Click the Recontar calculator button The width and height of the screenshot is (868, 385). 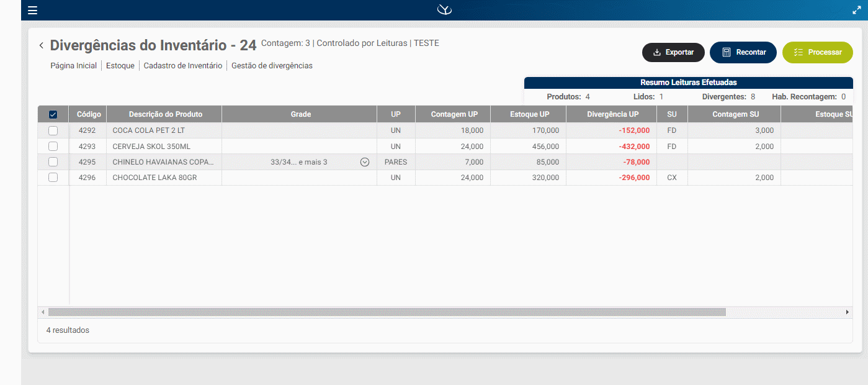pyautogui.click(x=743, y=52)
